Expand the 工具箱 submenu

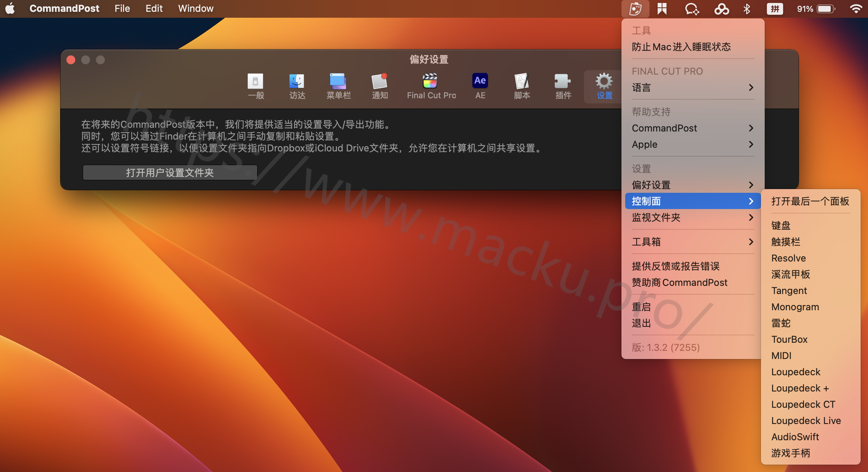[693, 242]
